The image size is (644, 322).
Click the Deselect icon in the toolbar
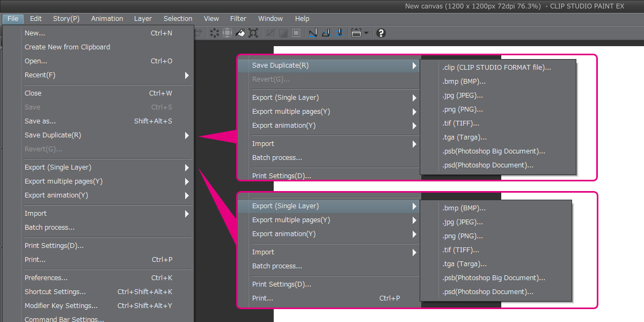270,33
